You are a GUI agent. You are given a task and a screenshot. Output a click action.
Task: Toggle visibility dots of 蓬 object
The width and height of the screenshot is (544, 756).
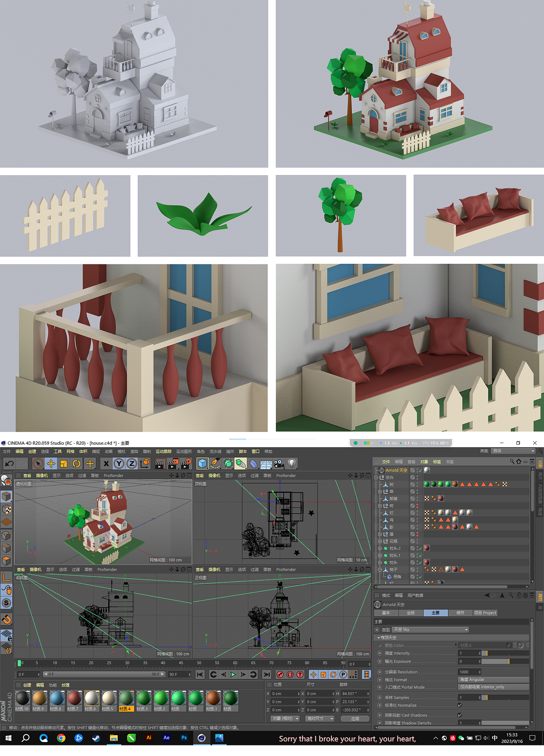point(417,534)
